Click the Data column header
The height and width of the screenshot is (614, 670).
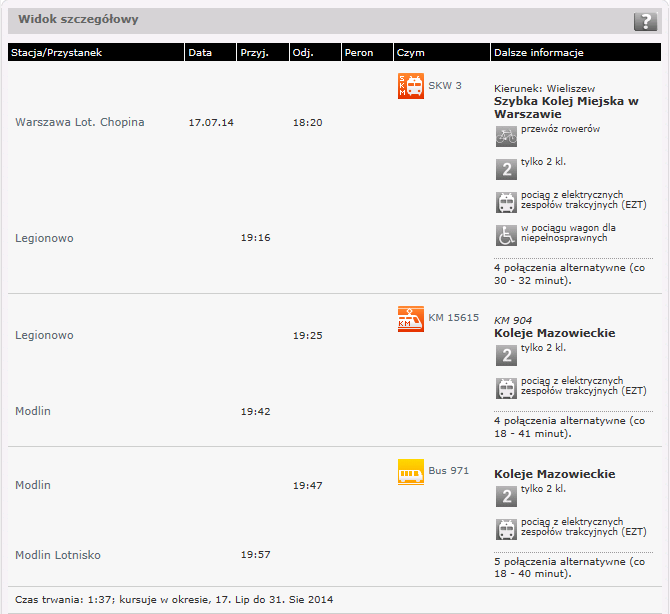pyautogui.click(x=211, y=52)
